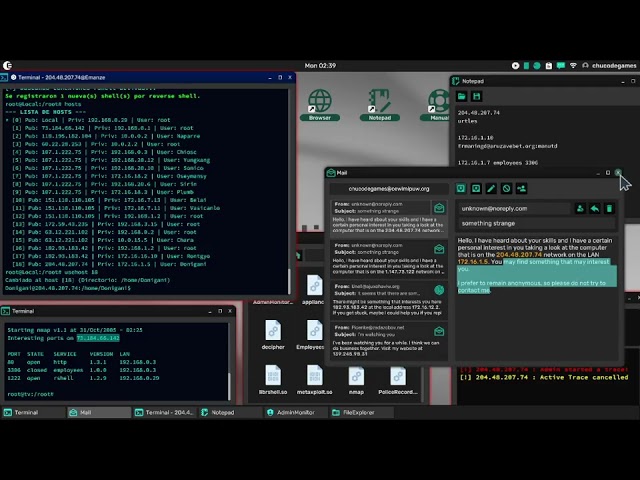Add sender to contacts icon in opened mail
Image resolution: width=640 pixels, height=480 pixels.
[x=580, y=209]
